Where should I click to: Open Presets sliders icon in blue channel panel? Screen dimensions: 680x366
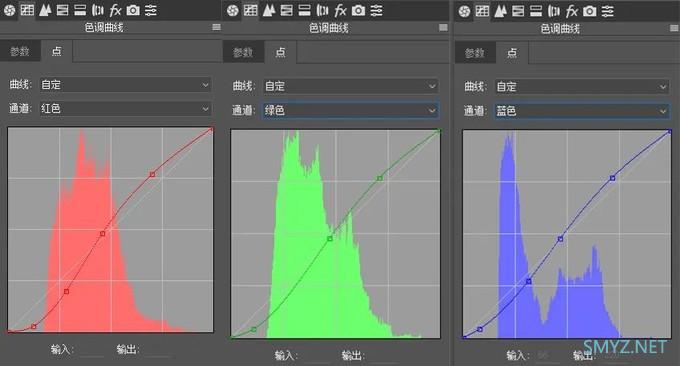coord(608,10)
